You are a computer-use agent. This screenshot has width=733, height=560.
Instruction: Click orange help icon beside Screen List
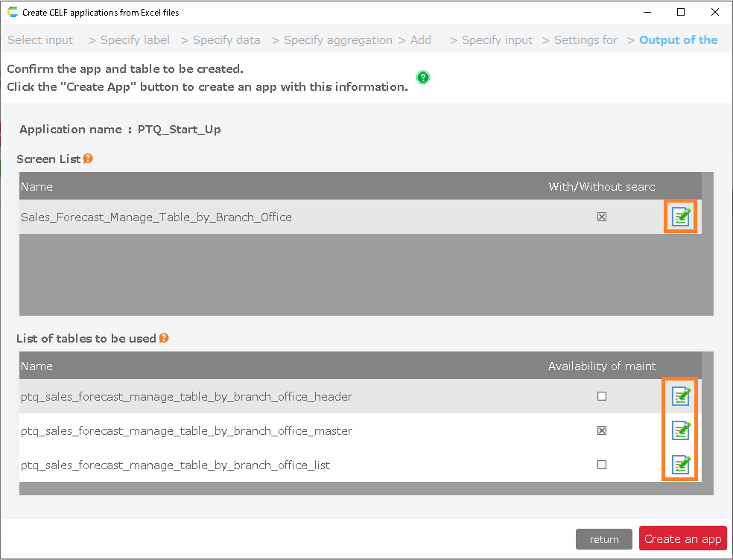point(88,159)
